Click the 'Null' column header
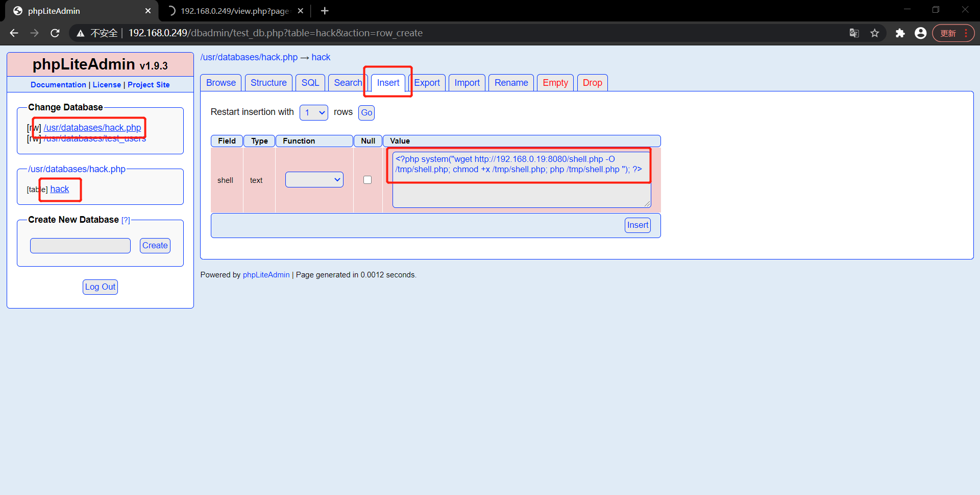Screen dimensions: 980x495 pyautogui.click(x=368, y=141)
